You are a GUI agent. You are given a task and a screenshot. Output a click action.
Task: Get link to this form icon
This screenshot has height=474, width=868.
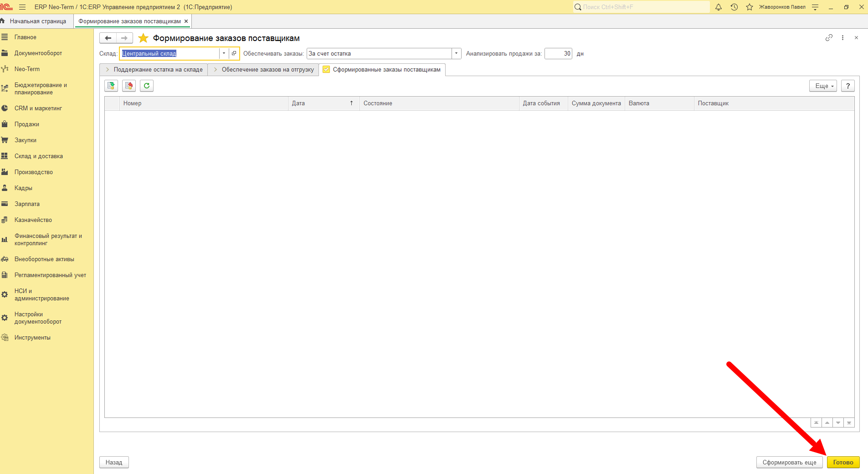pos(829,37)
